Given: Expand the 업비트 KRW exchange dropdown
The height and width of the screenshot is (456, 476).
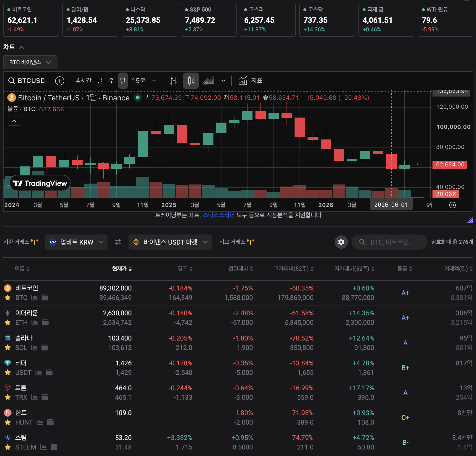Looking at the screenshot, I should tap(76, 242).
